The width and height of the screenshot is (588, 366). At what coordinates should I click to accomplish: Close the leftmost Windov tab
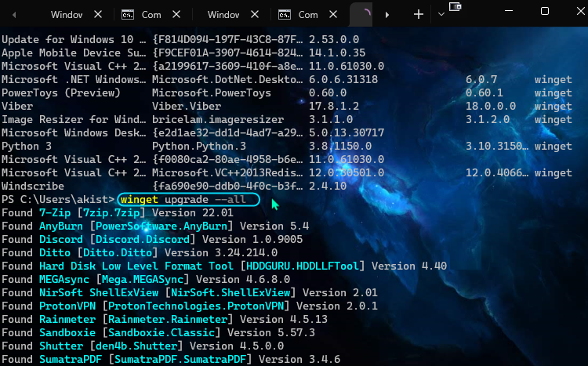click(98, 15)
